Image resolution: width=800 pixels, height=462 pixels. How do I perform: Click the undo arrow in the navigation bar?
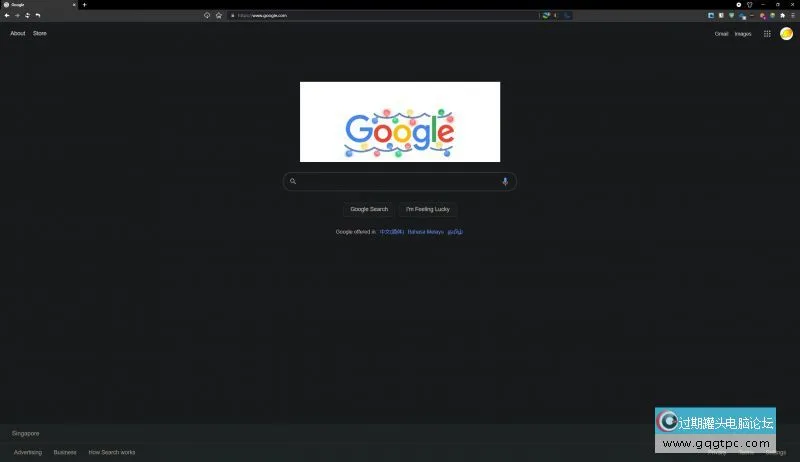(x=38, y=15)
